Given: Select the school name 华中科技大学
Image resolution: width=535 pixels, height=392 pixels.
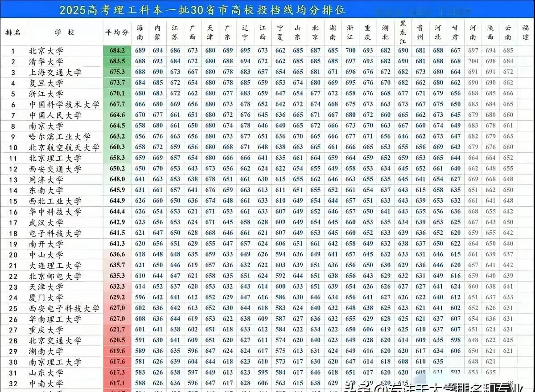Looking at the screenshot, I should (x=55, y=212).
